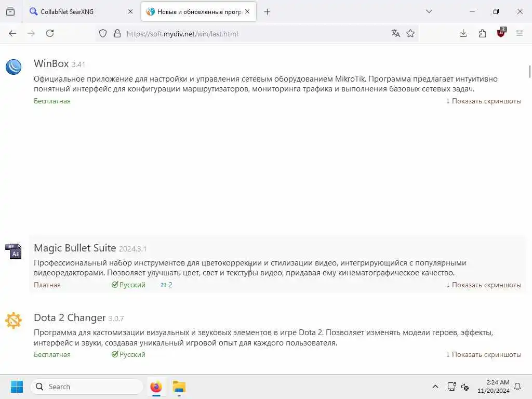The width and height of the screenshot is (532, 399).
Task: Click the Бесплатная label under WinBox
Action: pyautogui.click(x=52, y=101)
